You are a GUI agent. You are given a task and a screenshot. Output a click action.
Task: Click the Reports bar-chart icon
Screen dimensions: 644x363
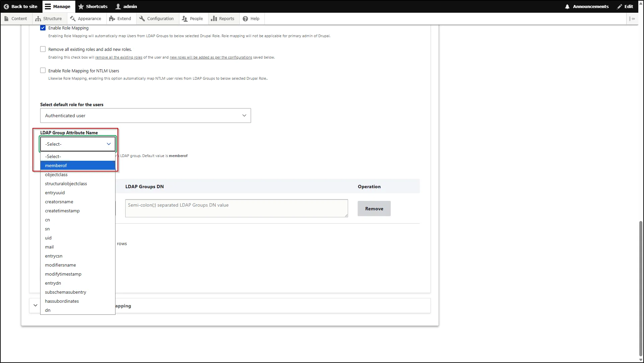pos(214,18)
